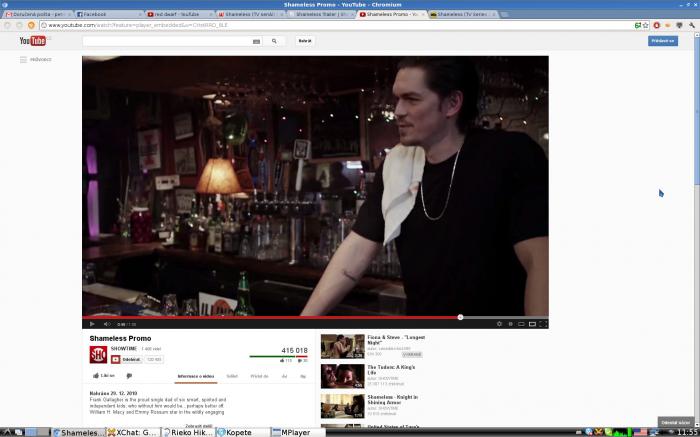Switch to the red dwarf YouTube tab
Screen dimensions: 700x437
point(180,14)
